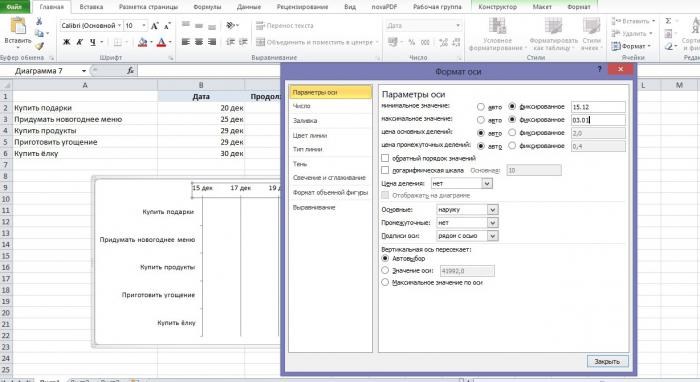The width and height of the screenshot is (700, 382).
Task: Switch to the Вставка ribbon tab
Action: [92, 7]
